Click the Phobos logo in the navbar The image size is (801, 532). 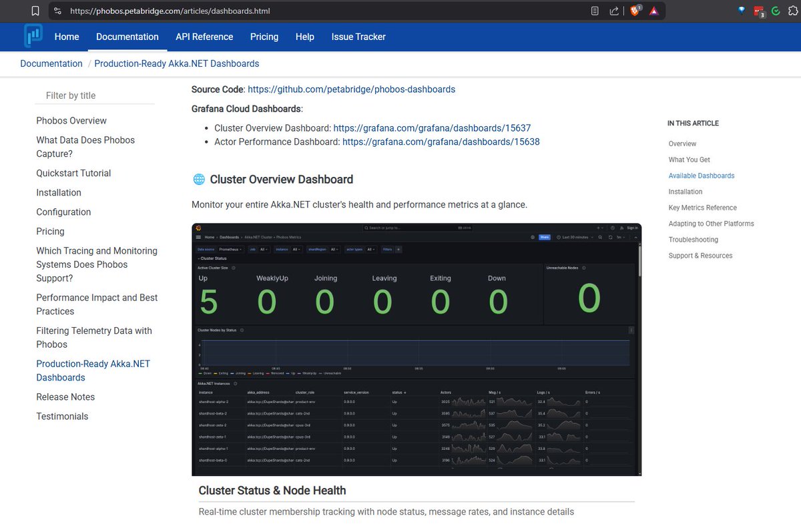coord(33,36)
